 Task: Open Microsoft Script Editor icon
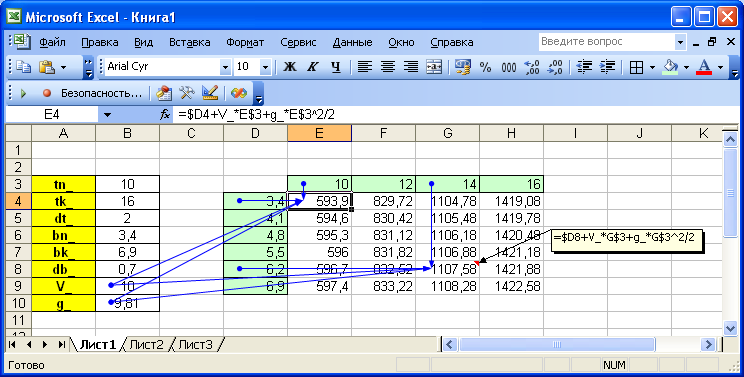pos(239,93)
